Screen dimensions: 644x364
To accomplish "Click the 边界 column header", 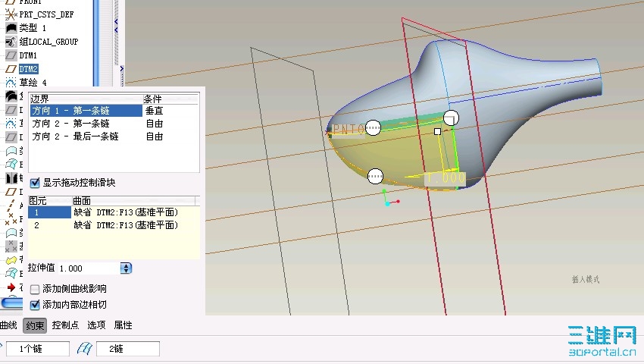I will (x=86, y=99).
